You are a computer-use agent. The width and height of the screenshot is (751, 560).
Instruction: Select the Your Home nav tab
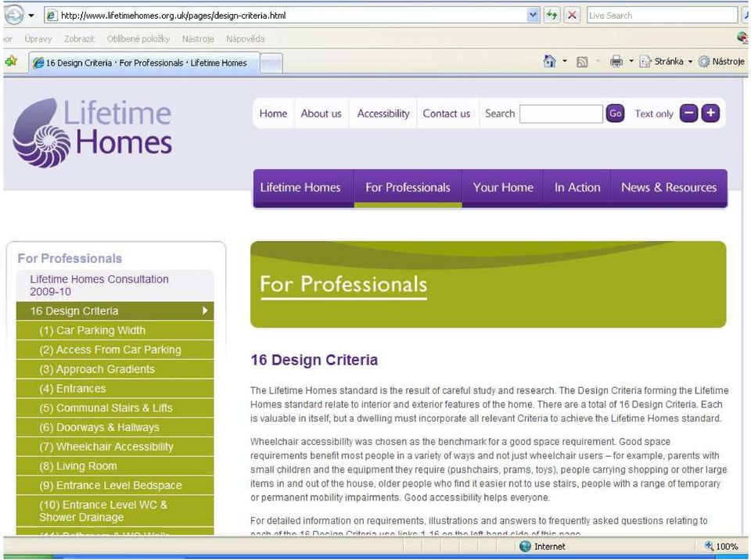(503, 188)
